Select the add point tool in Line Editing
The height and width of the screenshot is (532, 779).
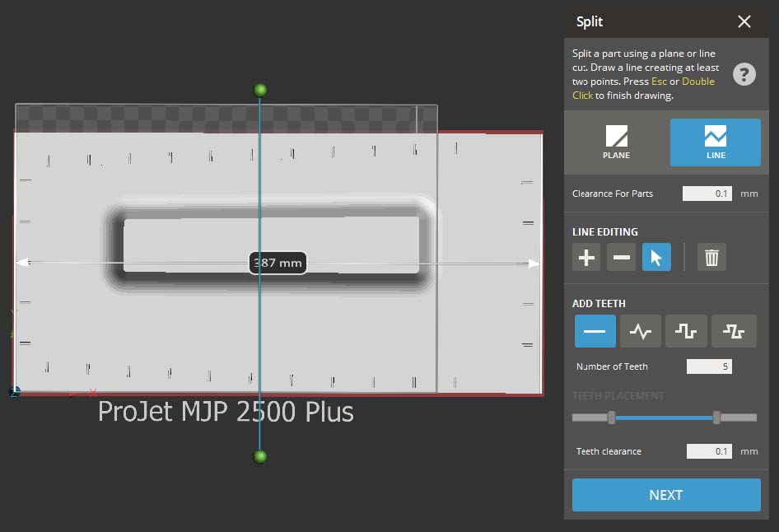pyautogui.click(x=585, y=257)
